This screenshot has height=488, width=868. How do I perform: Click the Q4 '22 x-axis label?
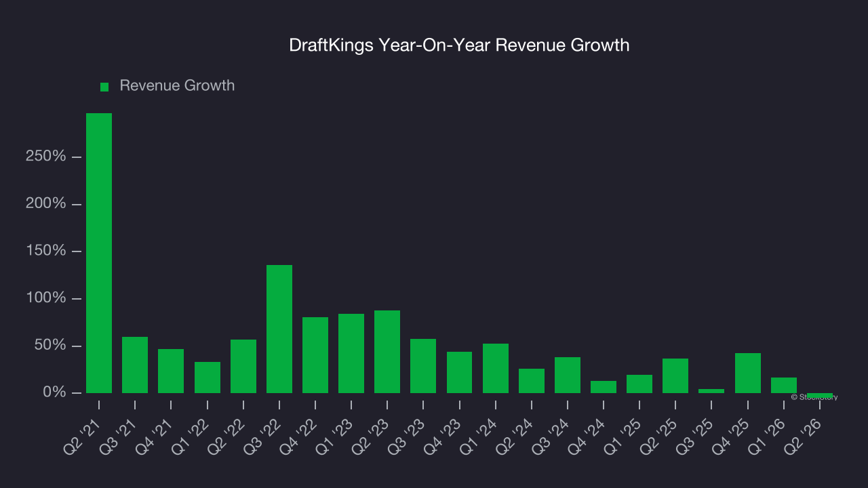pos(299,437)
